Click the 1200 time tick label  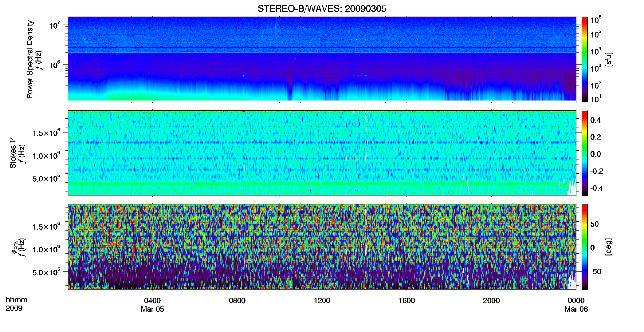[x=322, y=300]
